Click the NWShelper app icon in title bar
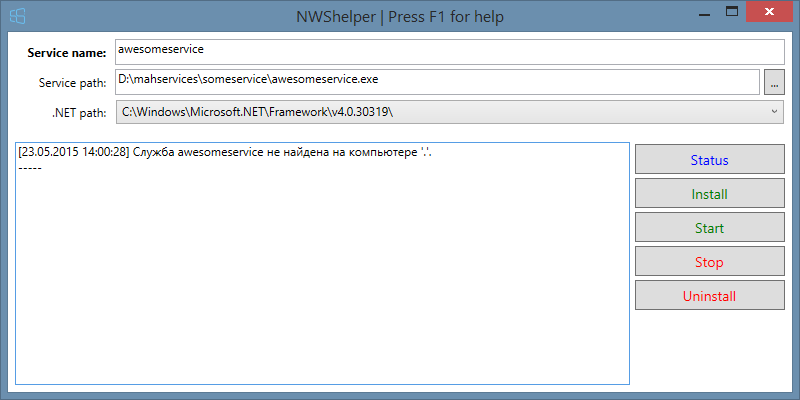This screenshot has width=800, height=400. tap(18, 16)
